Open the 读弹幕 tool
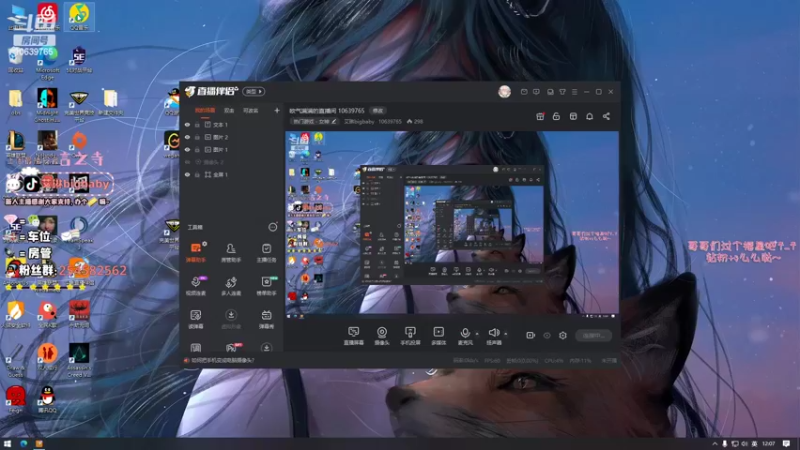Viewport: 800px width, 450px height. [196, 319]
